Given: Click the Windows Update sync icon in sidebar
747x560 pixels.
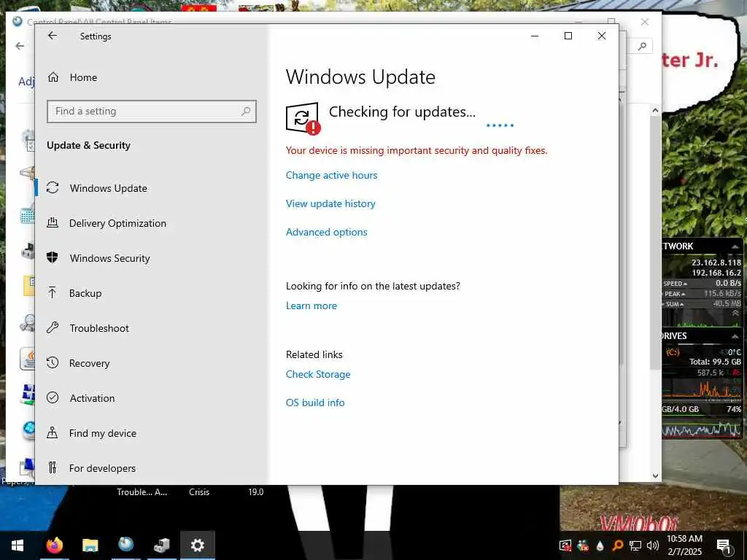Looking at the screenshot, I should [x=53, y=187].
